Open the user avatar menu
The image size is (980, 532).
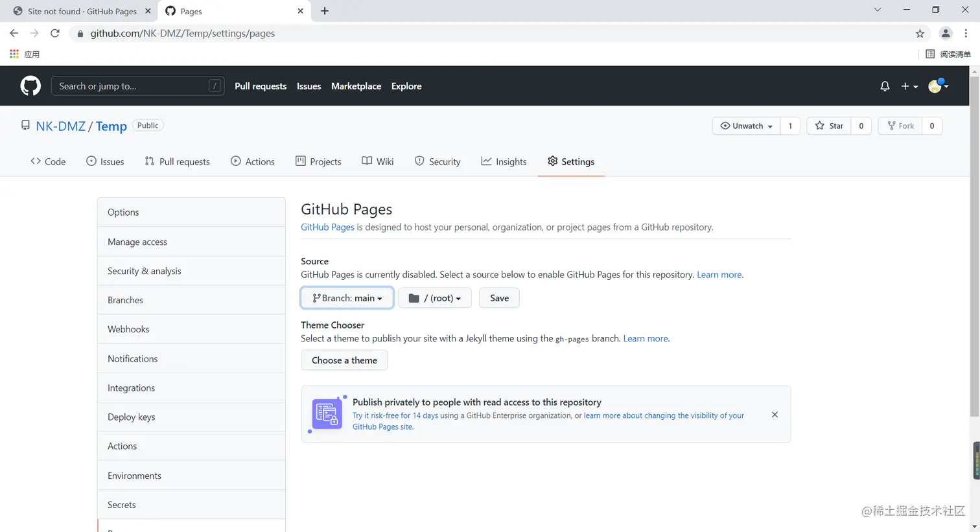tap(938, 86)
